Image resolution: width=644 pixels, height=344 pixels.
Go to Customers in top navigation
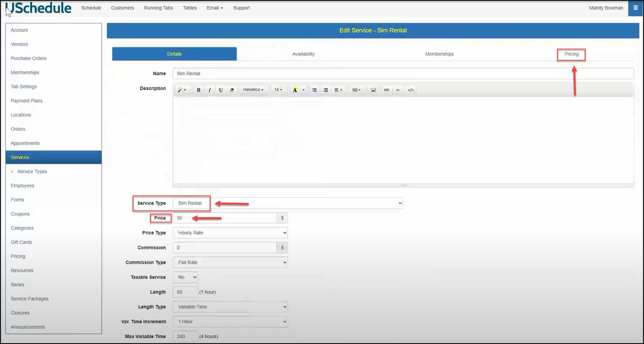click(x=122, y=8)
